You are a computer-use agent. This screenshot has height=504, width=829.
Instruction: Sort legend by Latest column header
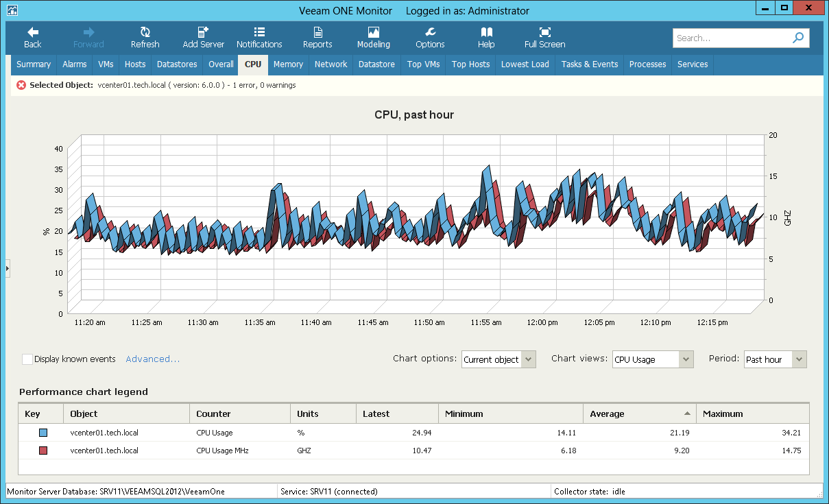point(397,413)
